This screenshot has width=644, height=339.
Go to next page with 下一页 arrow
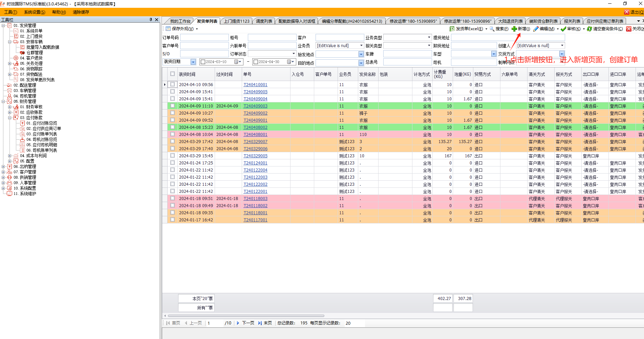point(238,323)
